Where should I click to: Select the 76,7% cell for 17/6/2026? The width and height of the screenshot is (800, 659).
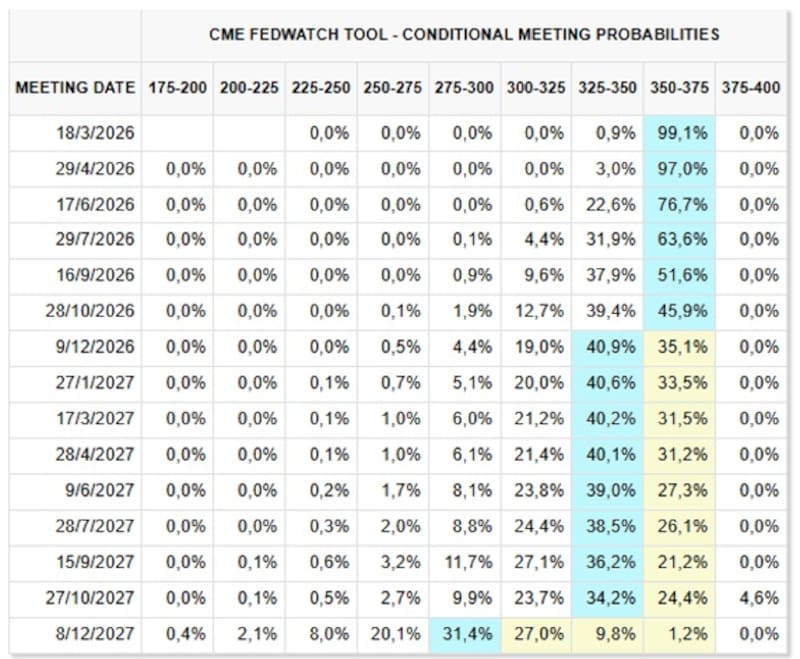679,205
